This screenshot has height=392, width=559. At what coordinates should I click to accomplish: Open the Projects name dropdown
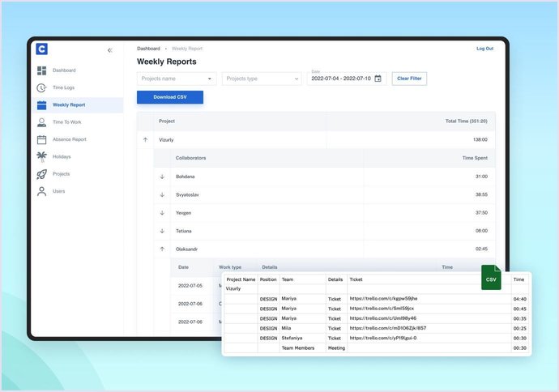(177, 79)
